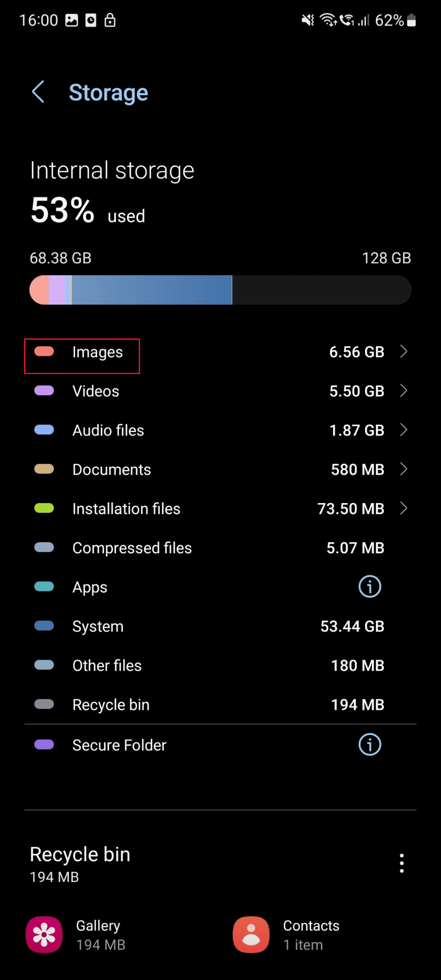Select the Documents storage entry
The image size is (441, 980).
[112, 470]
